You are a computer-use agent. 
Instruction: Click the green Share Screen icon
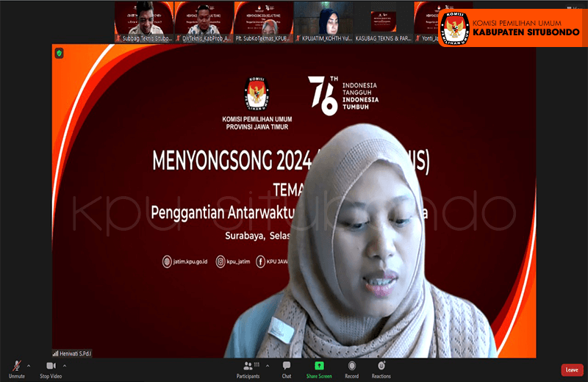[319, 366]
